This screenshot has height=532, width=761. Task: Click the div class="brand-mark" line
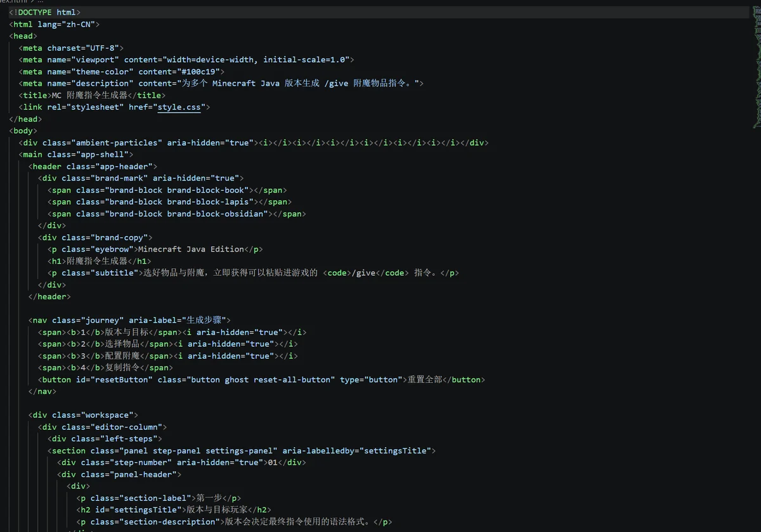pyautogui.click(x=140, y=178)
